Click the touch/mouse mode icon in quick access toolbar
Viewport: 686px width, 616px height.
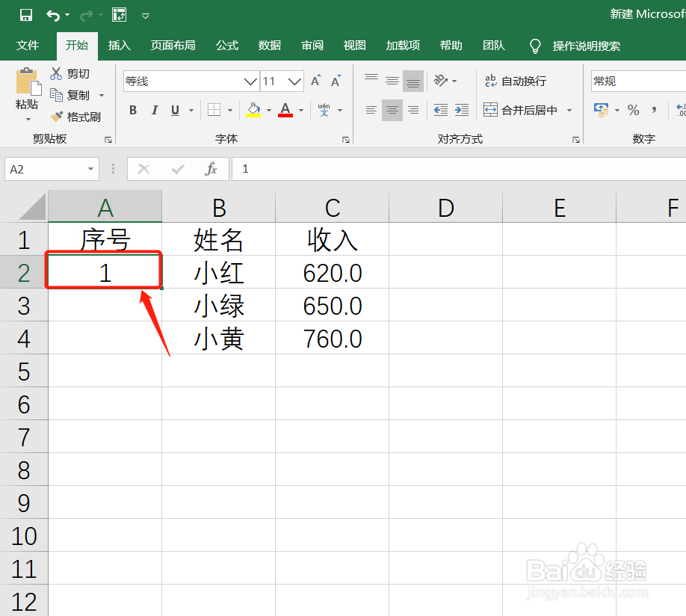[x=120, y=15]
